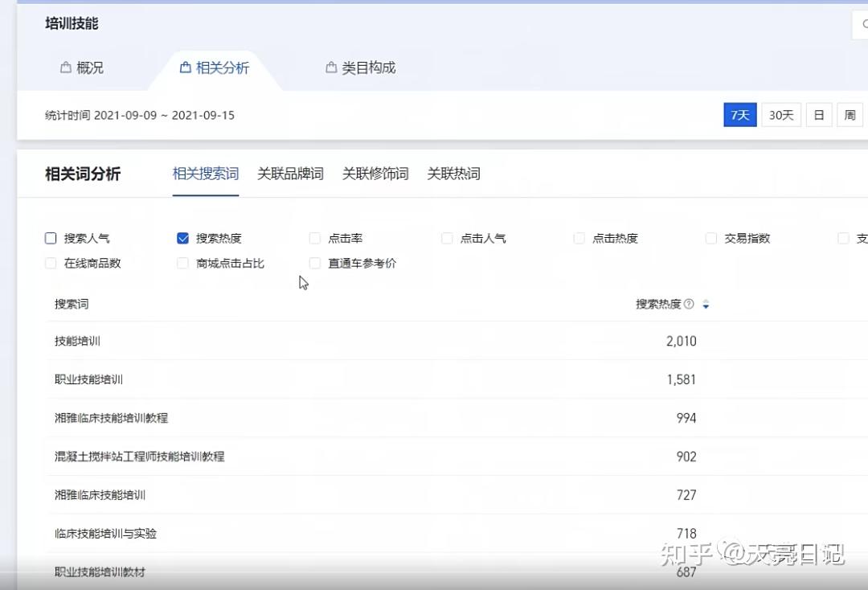Switch to the 相关分析 tab

pyautogui.click(x=215, y=68)
